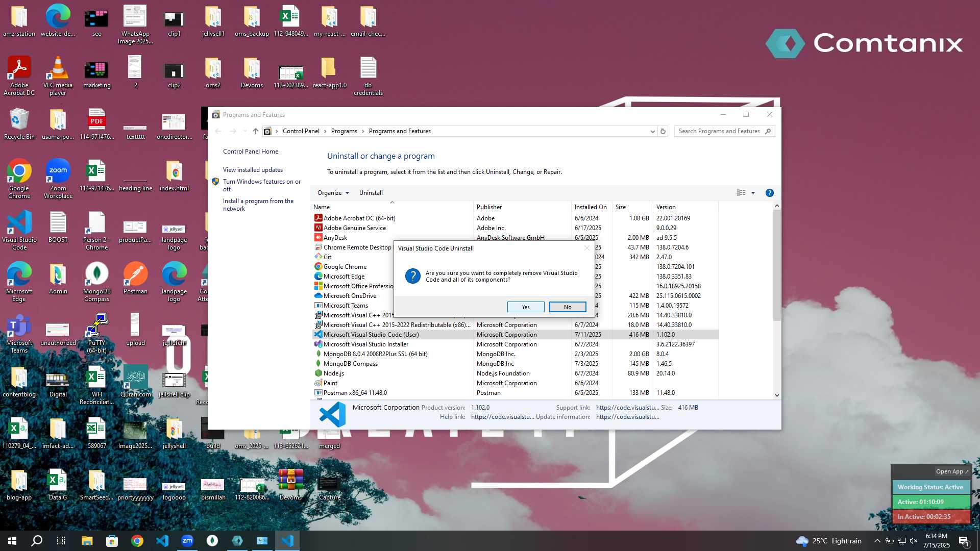The width and height of the screenshot is (980, 551).
Task: Select the AnyDesk program row
Action: (x=516, y=238)
